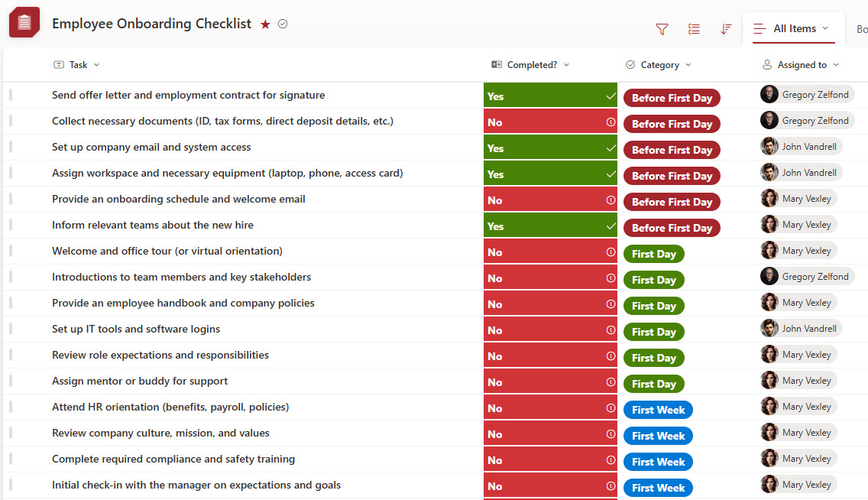Expand the Category column dropdown
The image size is (868, 500).
(688, 65)
